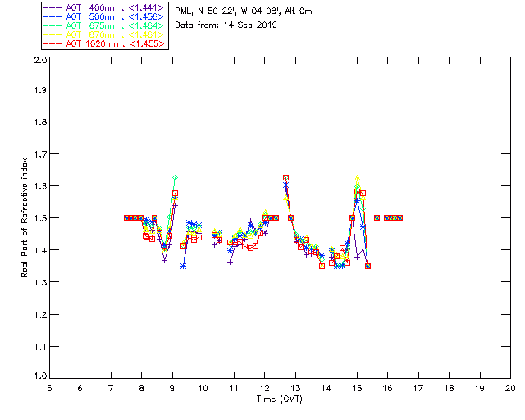Click the y-axis tick label 1.5
The height and width of the screenshot is (420, 525).
click(40, 218)
